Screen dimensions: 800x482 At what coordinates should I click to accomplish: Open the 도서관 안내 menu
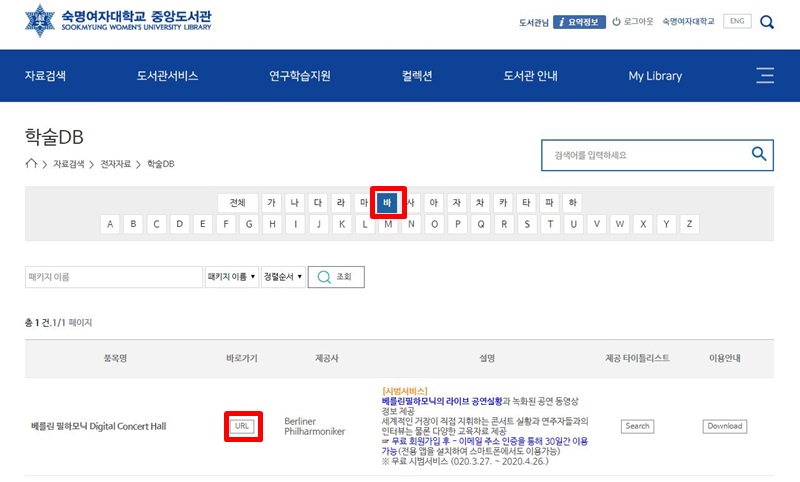[530, 76]
